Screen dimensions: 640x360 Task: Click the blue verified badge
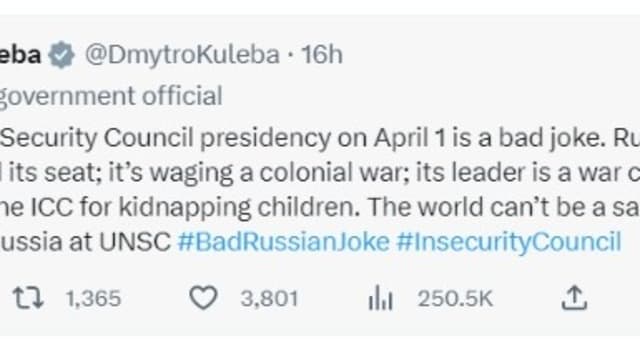pyautogui.click(x=62, y=55)
